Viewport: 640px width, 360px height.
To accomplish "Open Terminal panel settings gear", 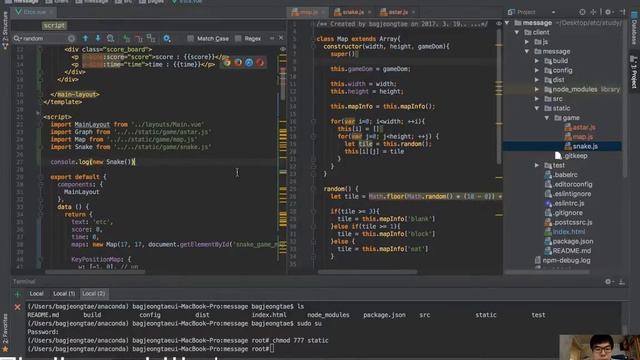I will (x=608, y=282).
